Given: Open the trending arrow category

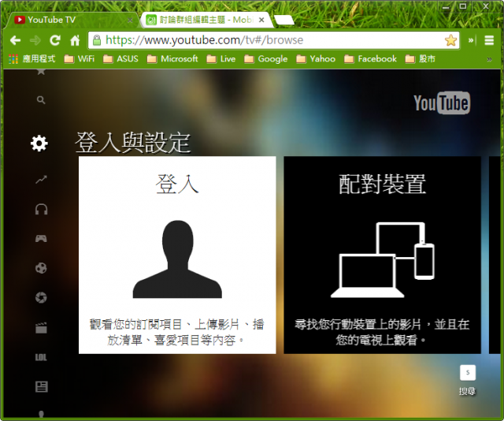Looking at the screenshot, I should pyautogui.click(x=41, y=180).
